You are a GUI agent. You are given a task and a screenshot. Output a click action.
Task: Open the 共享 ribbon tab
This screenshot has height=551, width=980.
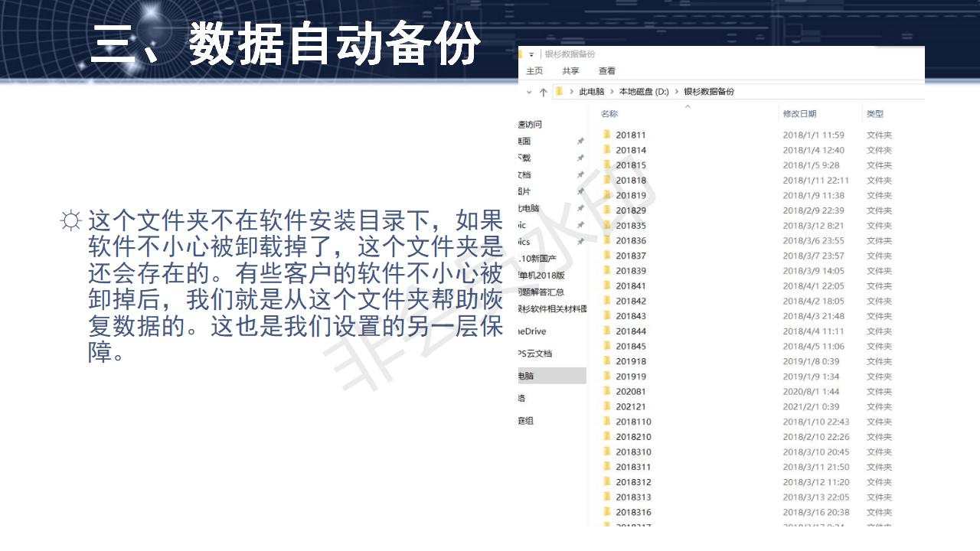pos(570,70)
